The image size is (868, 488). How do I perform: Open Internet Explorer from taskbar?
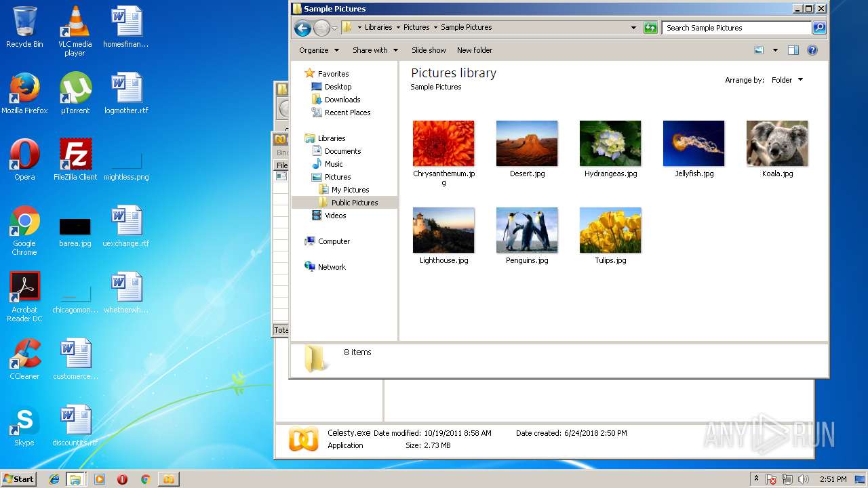click(x=54, y=479)
